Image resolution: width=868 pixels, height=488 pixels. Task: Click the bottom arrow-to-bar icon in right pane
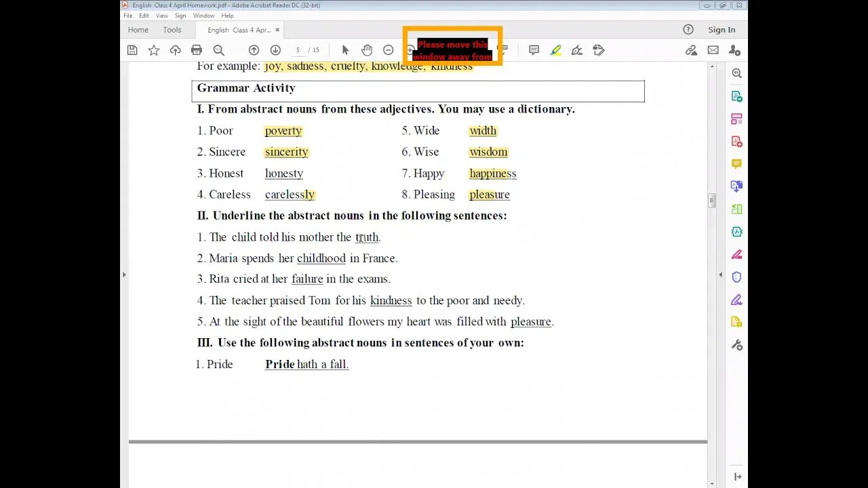(737, 477)
